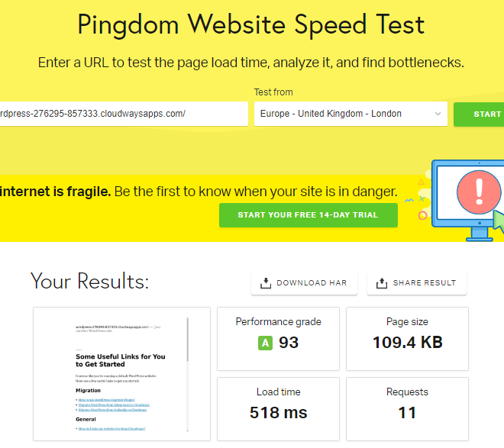
Task: Click the website screenshot preview thumbnail
Action: point(122,374)
